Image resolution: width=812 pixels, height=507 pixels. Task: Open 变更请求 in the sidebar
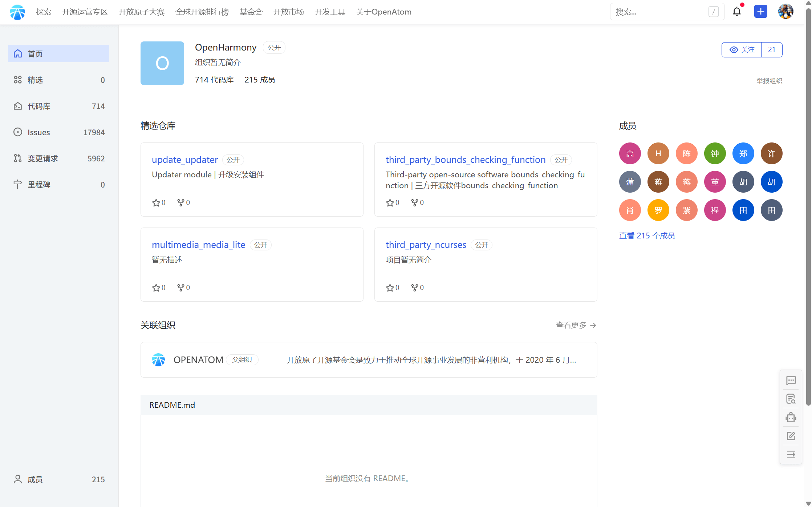coord(58,158)
